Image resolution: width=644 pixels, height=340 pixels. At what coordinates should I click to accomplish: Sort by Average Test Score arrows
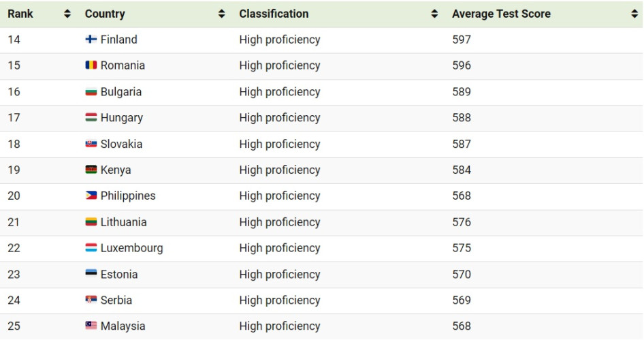(x=634, y=14)
